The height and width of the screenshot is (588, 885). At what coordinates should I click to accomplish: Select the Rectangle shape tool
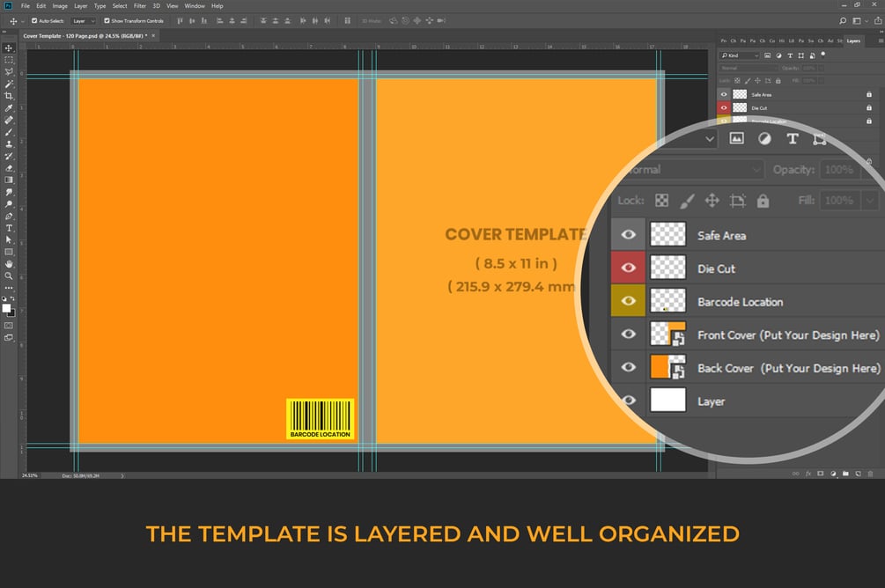click(9, 253)
